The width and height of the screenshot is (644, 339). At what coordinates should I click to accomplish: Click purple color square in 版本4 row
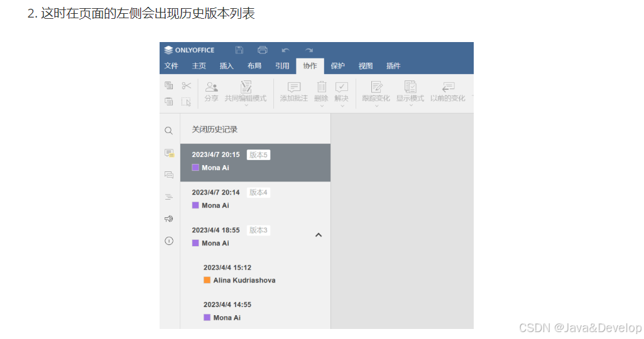pyautogui.click(x=195, y=205)
